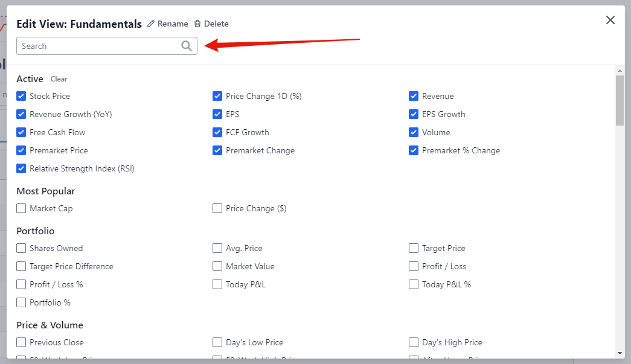Enable the Market Cap checkbox
The image size is (631, 364).
(21, 208)
